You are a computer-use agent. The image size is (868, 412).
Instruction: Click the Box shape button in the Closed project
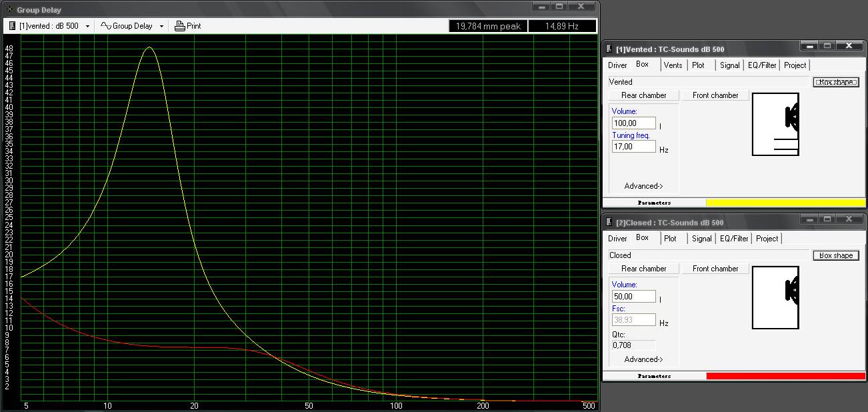click(835, 255)
